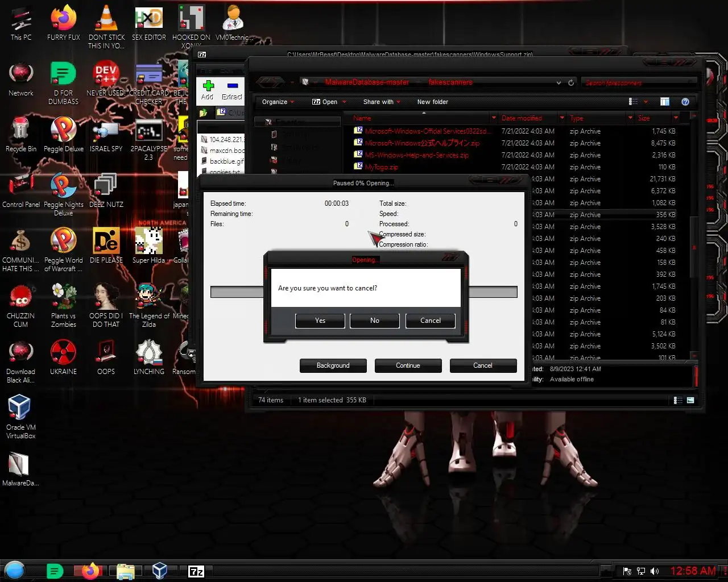Click the Add icon in 7-Zip toolbar

click(x=208, y=90)
